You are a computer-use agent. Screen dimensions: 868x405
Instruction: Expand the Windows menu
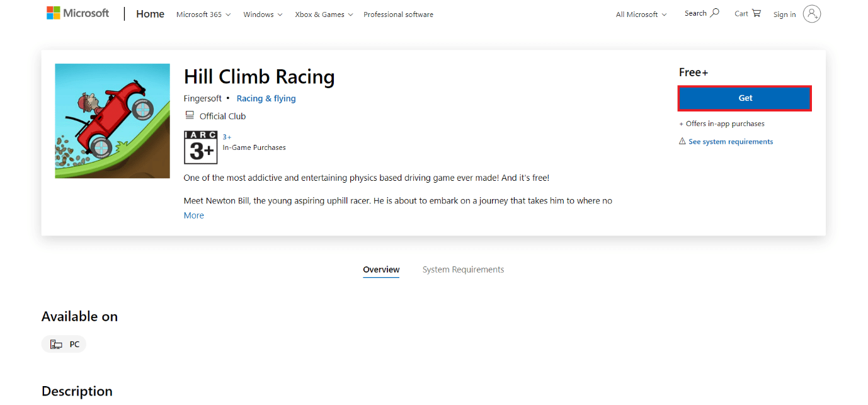tap(263, 14)
